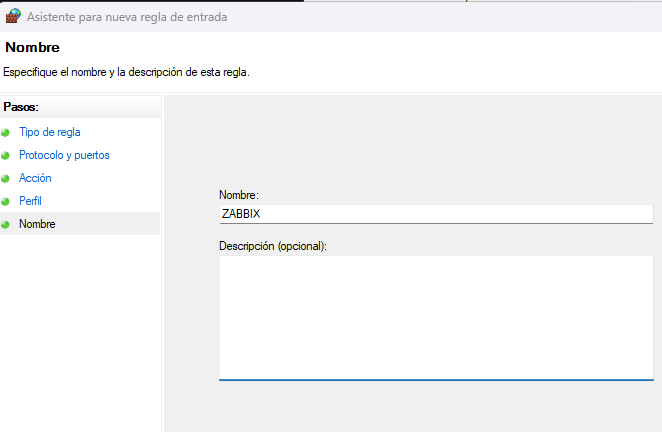Click green bullet beside Tipo de regla
662x432 pixels.
pos(5,133)
